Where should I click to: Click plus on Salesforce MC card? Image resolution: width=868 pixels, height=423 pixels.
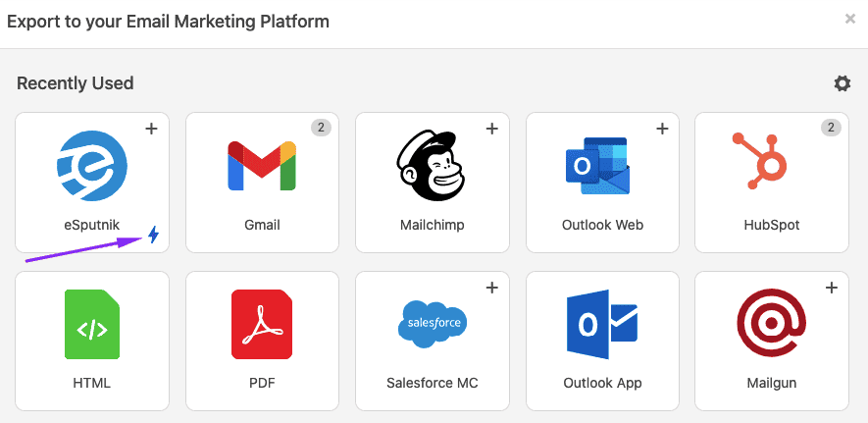[x=491, y=288]
